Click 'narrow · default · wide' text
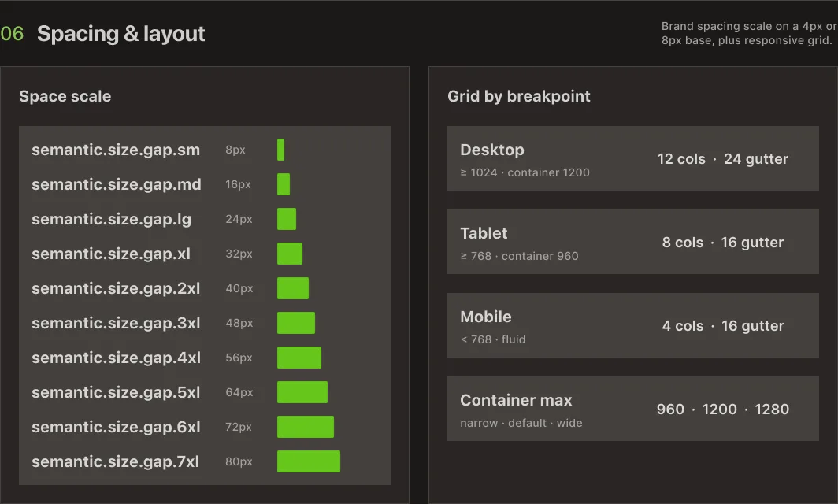 (x=521, y=424)
